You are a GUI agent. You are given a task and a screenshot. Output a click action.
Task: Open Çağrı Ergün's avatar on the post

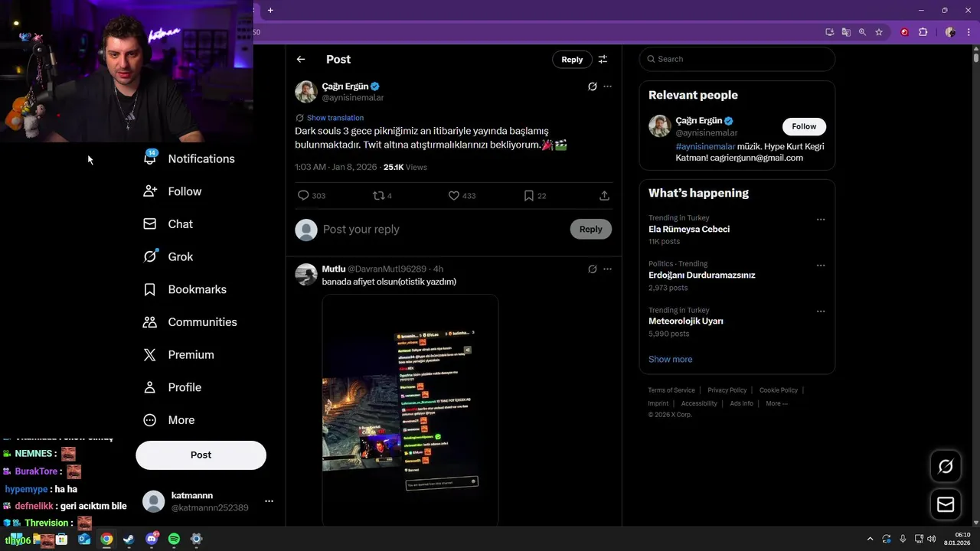click(306, 92)
